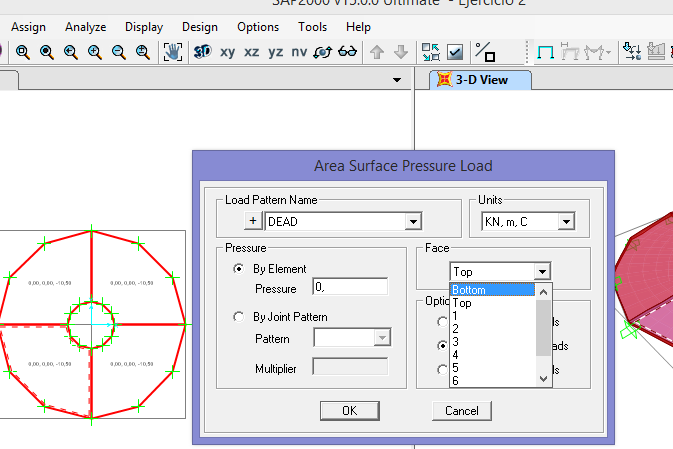Set view to xz plane
The width and height of the screenshot is (673, 449).
click(x=252, y=52)
